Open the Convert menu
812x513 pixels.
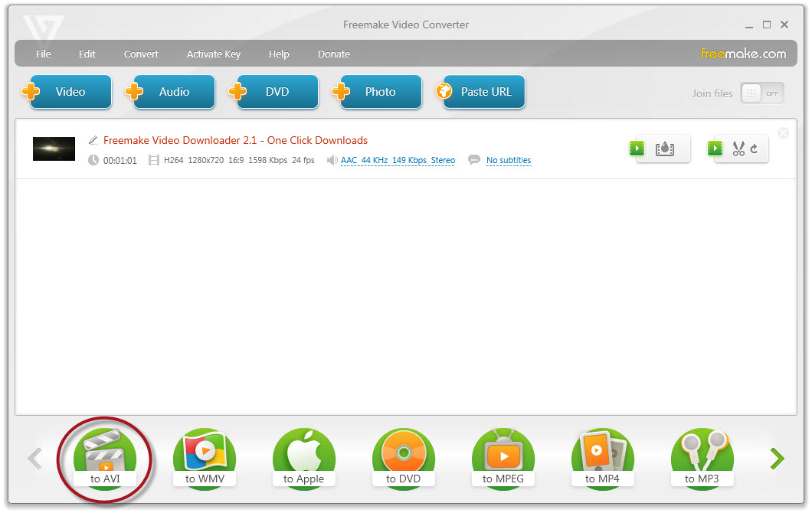tap(141, 54)
